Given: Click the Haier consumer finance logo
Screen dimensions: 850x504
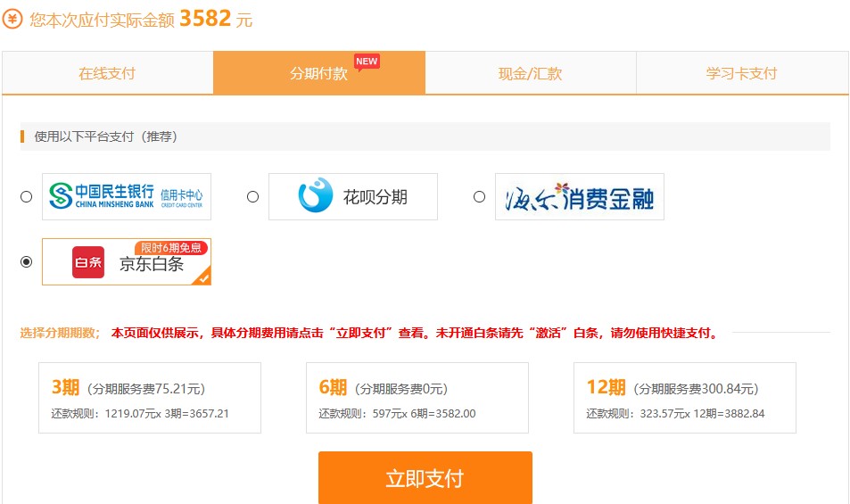Looking at the screenshot, I should pyautogui.click(x=579, y=196).
